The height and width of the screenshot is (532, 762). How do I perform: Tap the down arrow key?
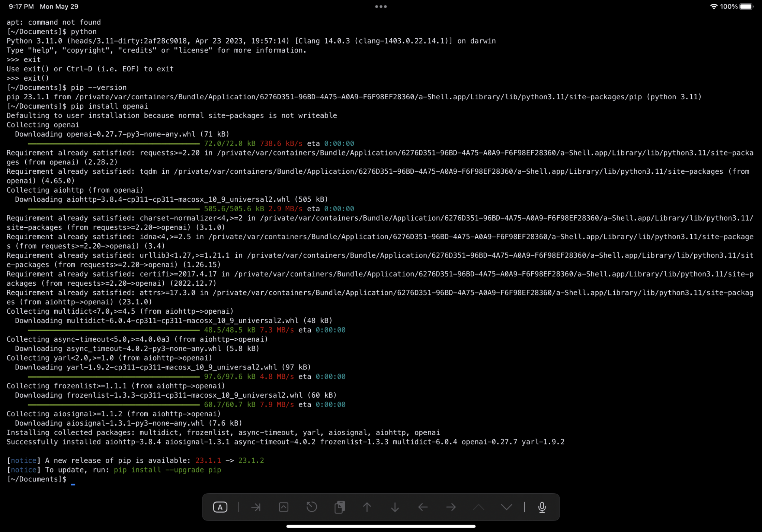(x=395, y=507)
